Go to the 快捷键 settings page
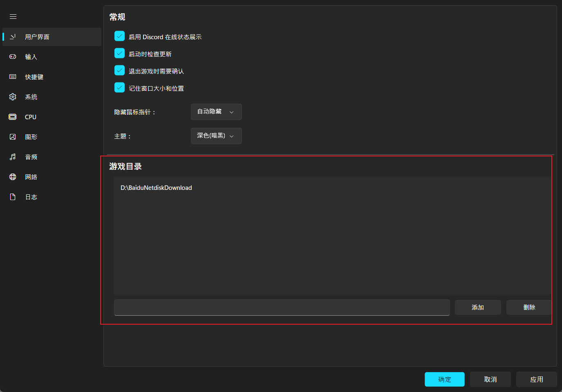The height and width of the screenshot is (392, 562). point(52,77)
